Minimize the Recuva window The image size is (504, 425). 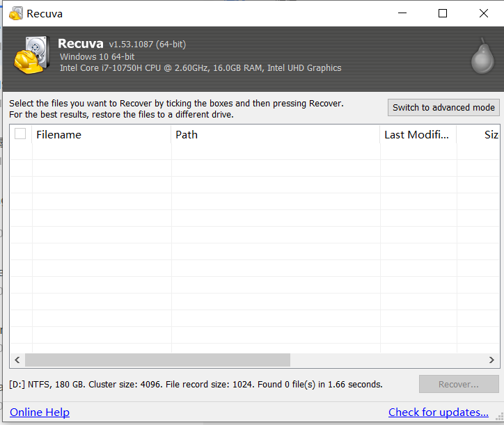click(402, 13)
